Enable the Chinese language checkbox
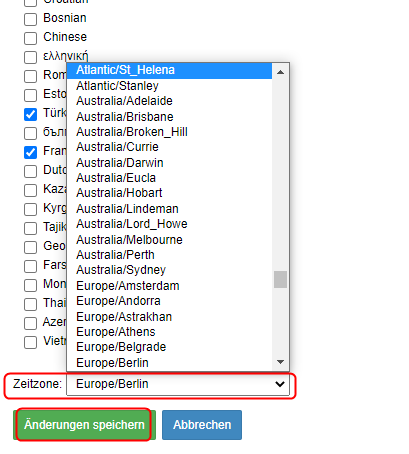This screenshot has height=454, width=409. [30, 38]
